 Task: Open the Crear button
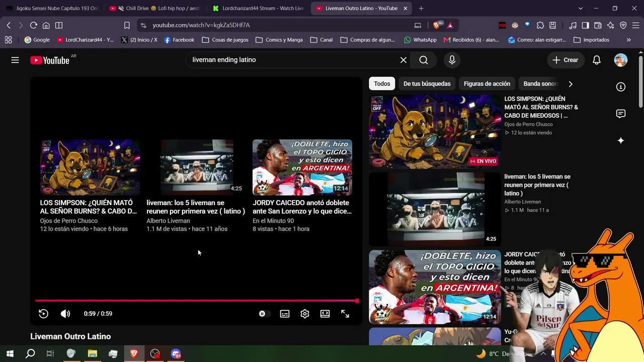[x=566, y=60]
